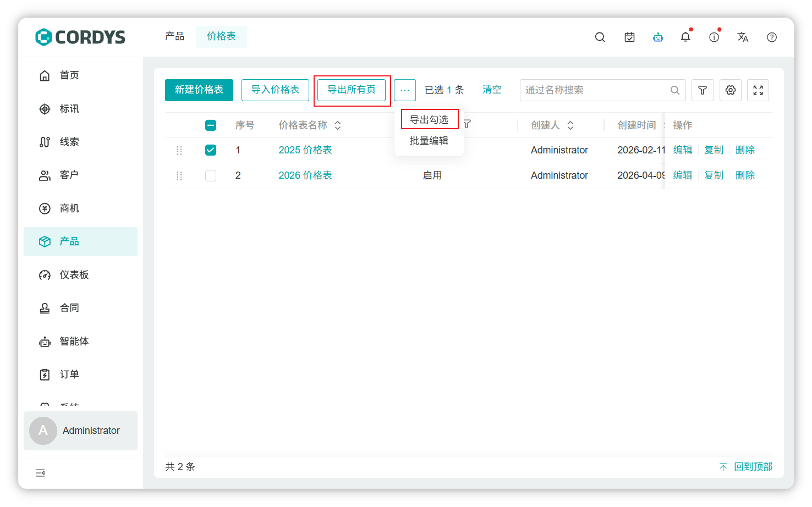Screen dimensions: 812x507
Task: Click the 共 2 条 total count
Action: point(180,467)
